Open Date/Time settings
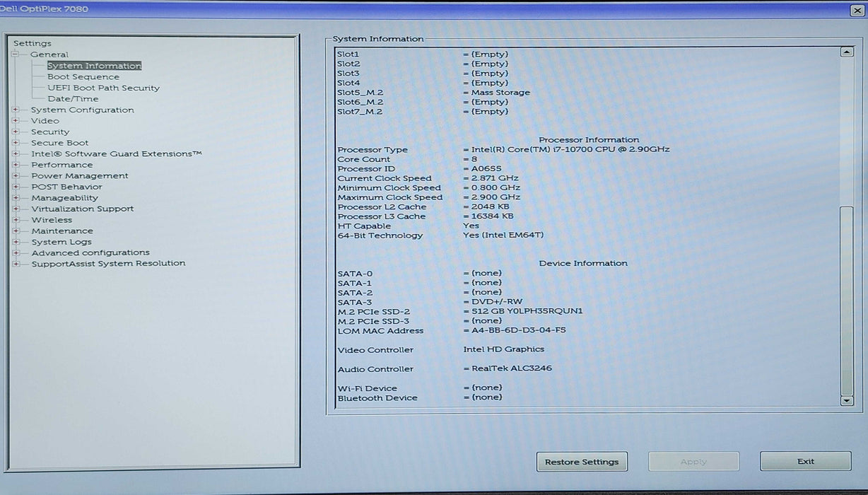Viewport: 868px width, 495px height. point(73,99)
